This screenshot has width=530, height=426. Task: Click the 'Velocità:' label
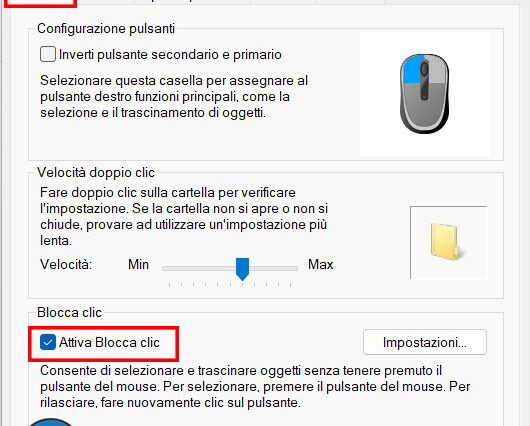[x=66, y=264]
